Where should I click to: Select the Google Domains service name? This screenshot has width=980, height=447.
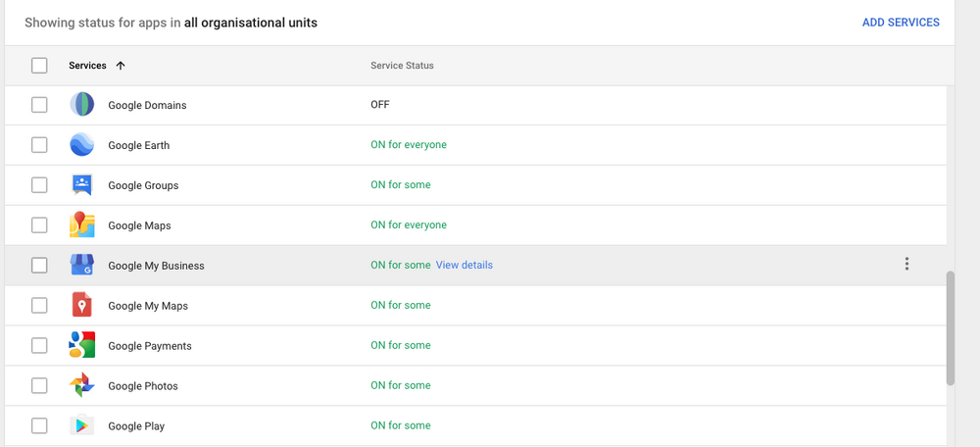click(x=148, y=105)
